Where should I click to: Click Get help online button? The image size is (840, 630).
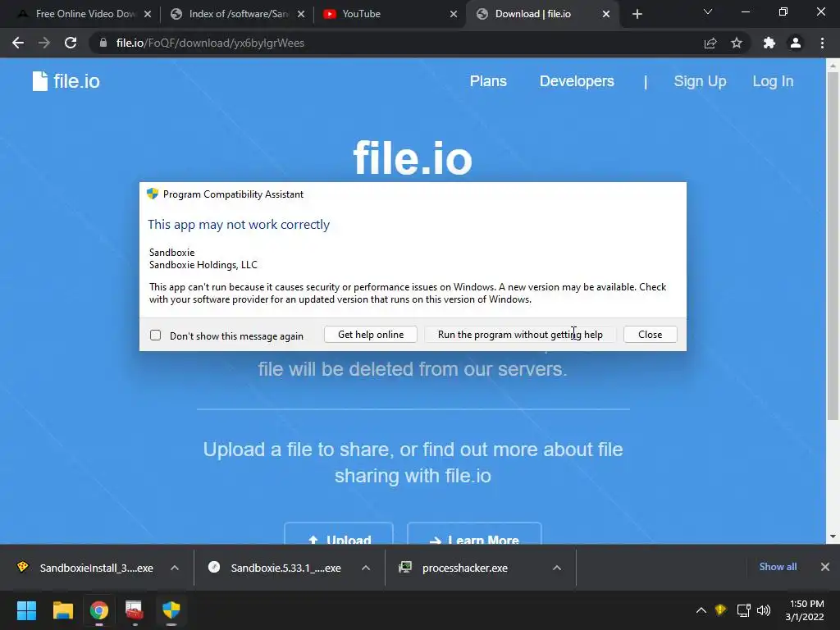[371, 335]
